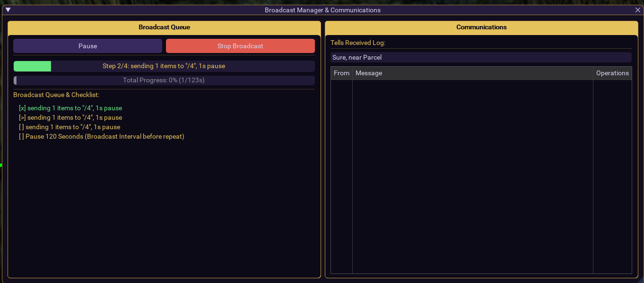Click the window title text

[x=322, y=10]
